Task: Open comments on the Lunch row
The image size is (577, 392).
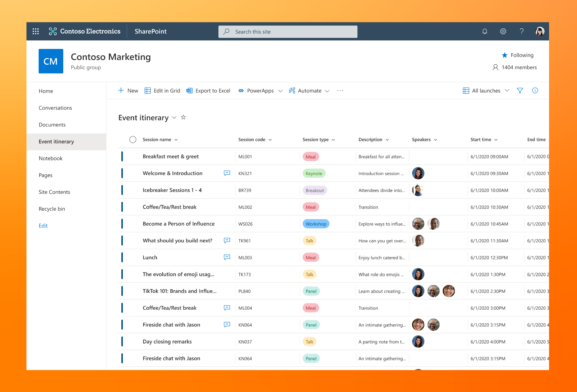Action: tap(227, 257)
